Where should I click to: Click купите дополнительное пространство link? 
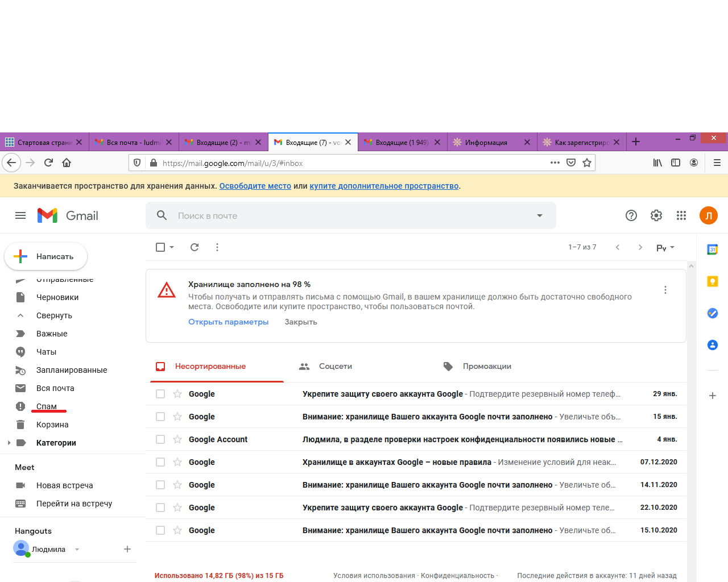tap(384, 186)
